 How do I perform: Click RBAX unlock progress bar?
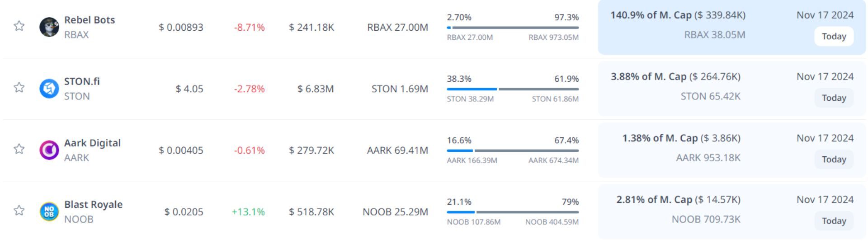(x=513, y=28)
